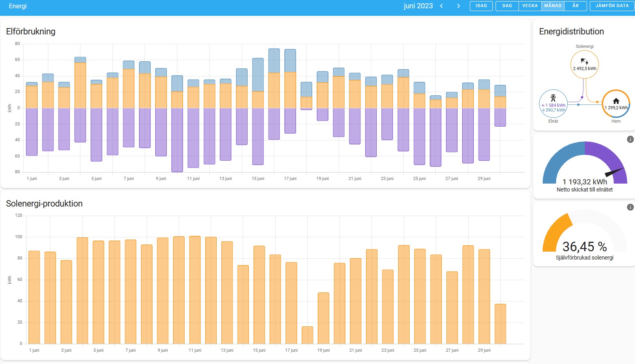Image resolution: width=635 pixels, height=364 pixels.
Task: Switch to the ÅR period tab
Action: [x=576, y=6]
